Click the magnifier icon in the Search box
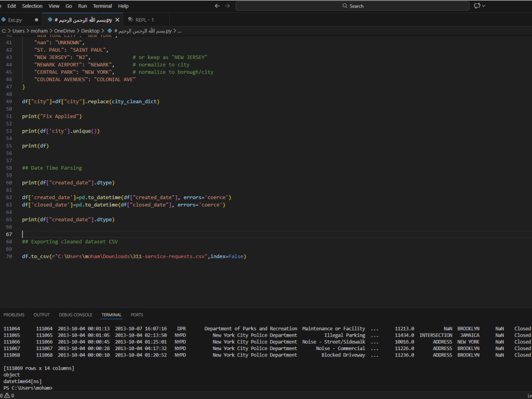Viewport: 532px width, 399px height. click(345, 6)
